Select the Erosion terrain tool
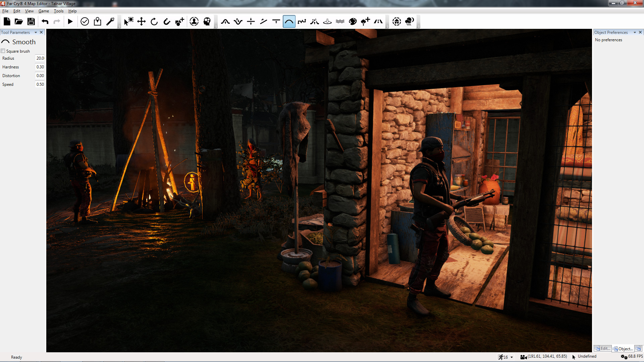644x362 pixels. tap(315, 21)
